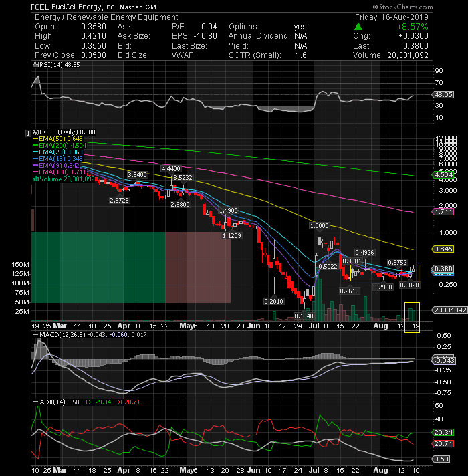Viewport: 468px width, 476px height.
Task: Click the 0.380 last price axis tag
Action: tap(443, 269)
